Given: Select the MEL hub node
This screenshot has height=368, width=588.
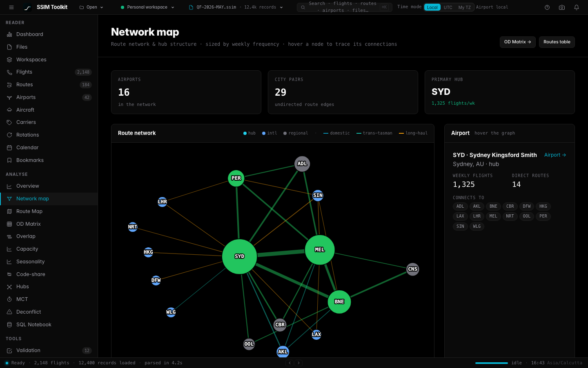Looking at the screenshot, I should click(x=320, y=250).
